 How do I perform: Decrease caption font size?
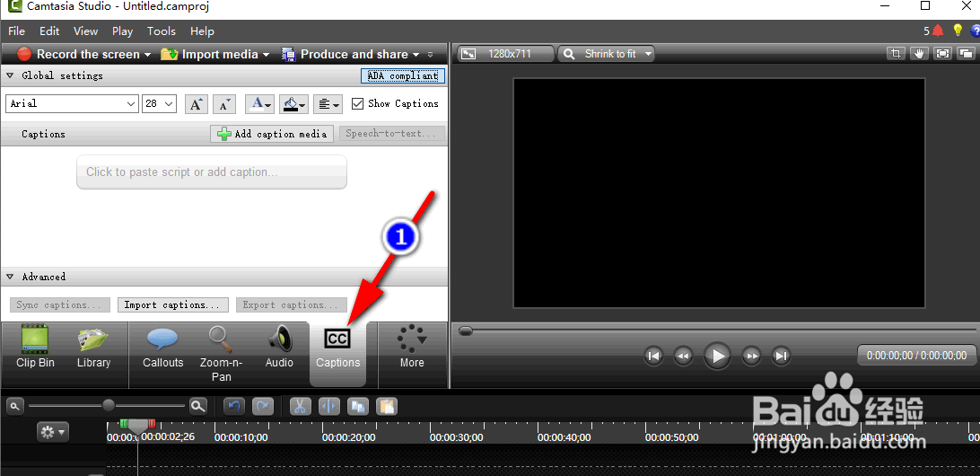tap(224, 104)
